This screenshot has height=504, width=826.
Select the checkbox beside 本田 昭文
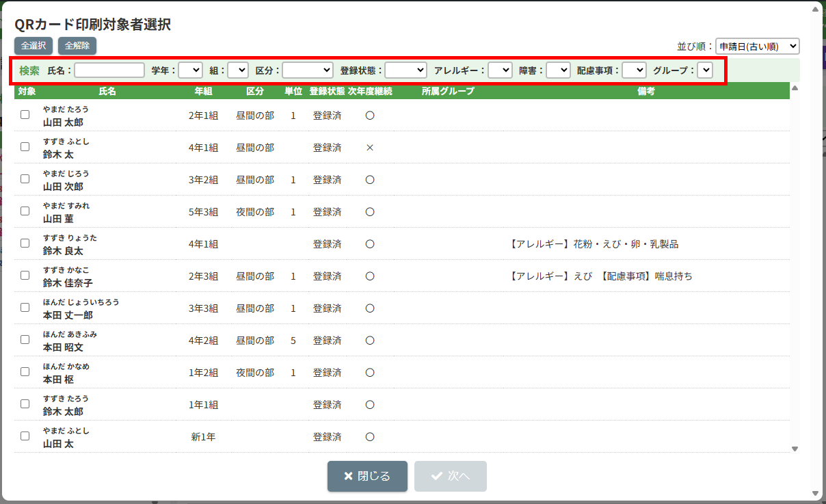(x=25, y=340)
